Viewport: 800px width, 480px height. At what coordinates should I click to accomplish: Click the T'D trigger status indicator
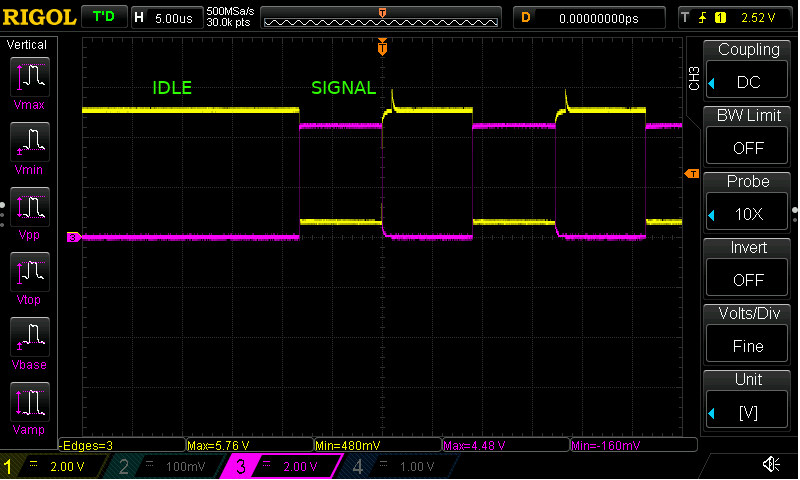point(103,17)
